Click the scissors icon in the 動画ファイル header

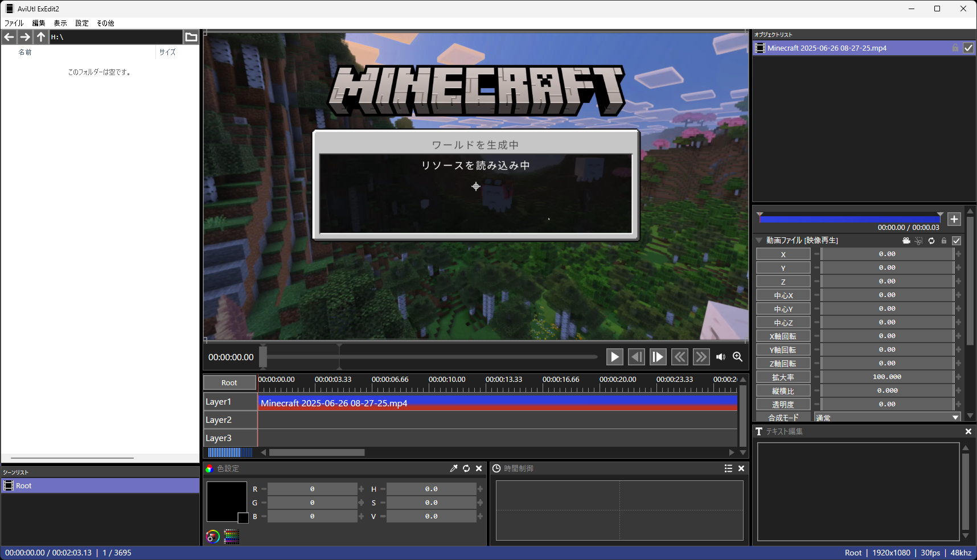pos(919,241)
